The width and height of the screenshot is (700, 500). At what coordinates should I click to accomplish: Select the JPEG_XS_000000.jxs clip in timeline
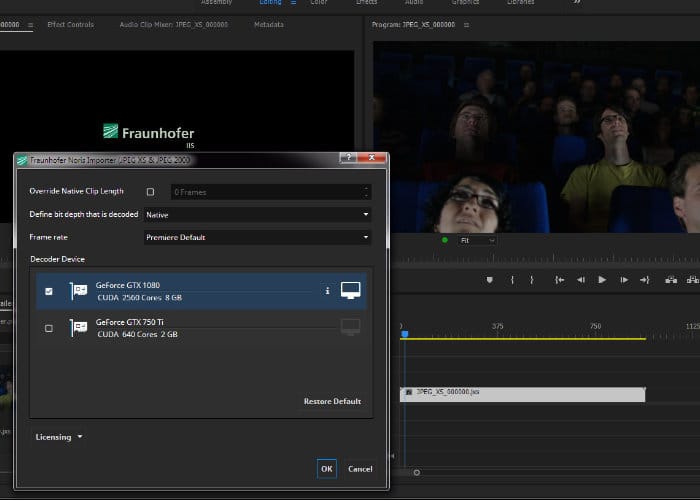point(522,395)
